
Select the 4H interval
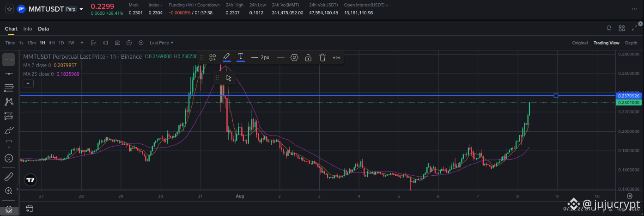(52, 43)
